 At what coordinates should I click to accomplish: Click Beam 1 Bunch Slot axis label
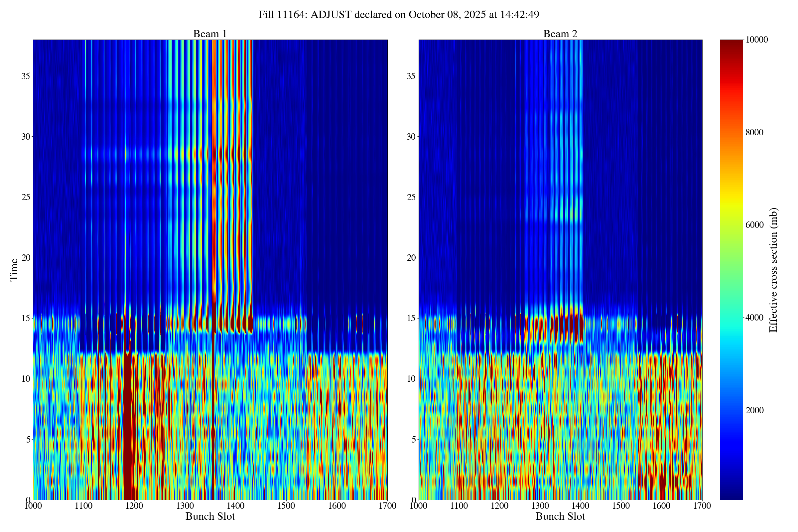tap(210, 516)
